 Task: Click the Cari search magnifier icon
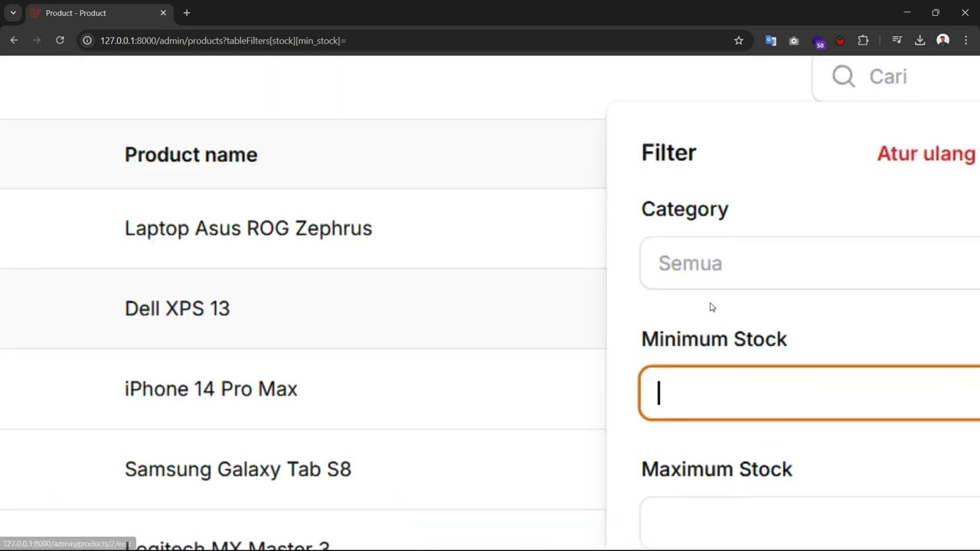(844, 77)
